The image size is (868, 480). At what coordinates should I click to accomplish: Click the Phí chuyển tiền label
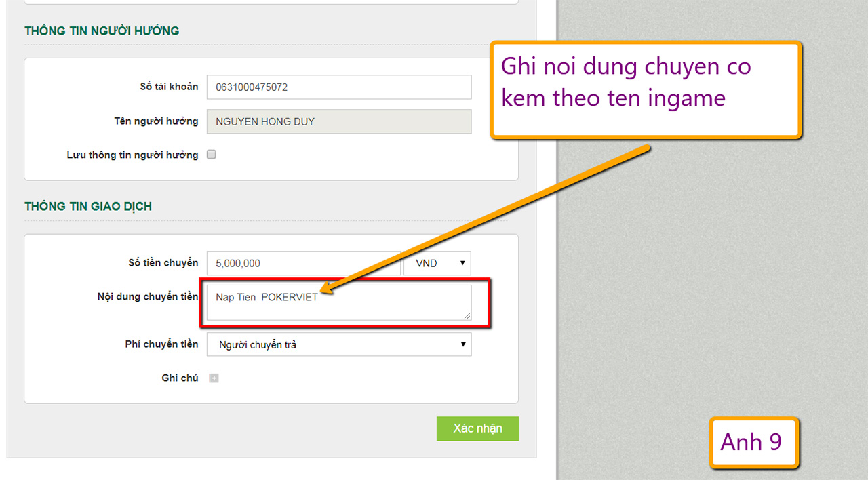point(161,344)
